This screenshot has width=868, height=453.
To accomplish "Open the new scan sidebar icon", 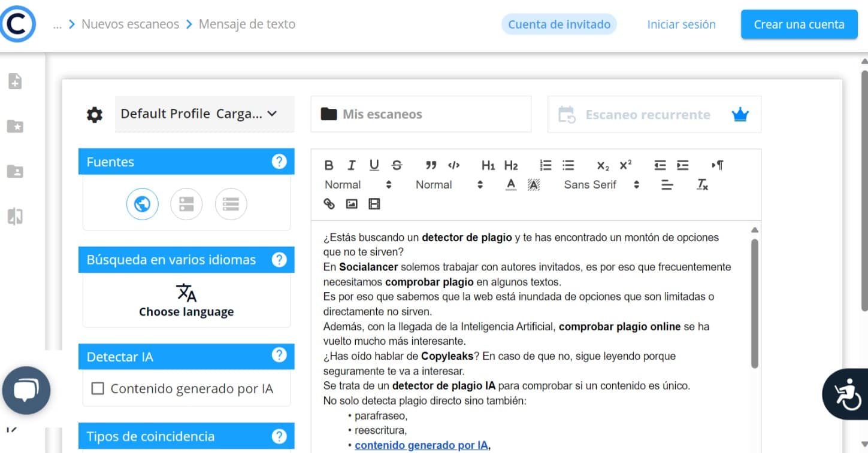I will tap(15, 81).
